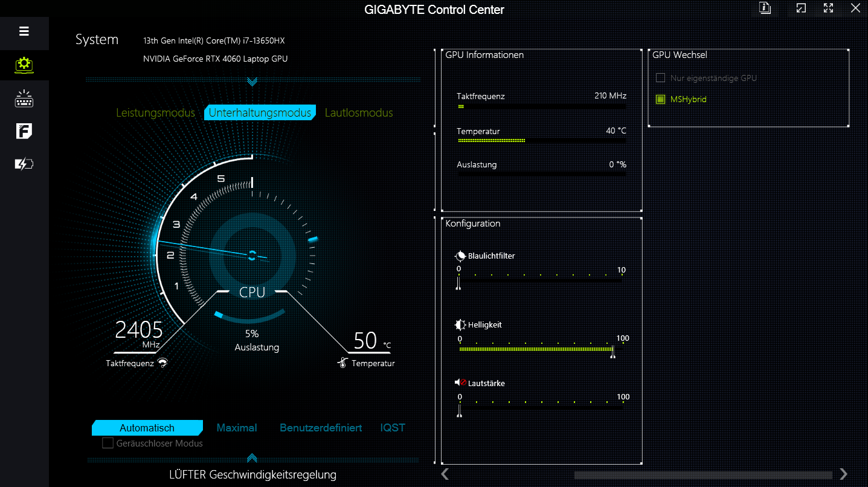
Task: Click the sidebar F icon
Action: click(24, 131)
